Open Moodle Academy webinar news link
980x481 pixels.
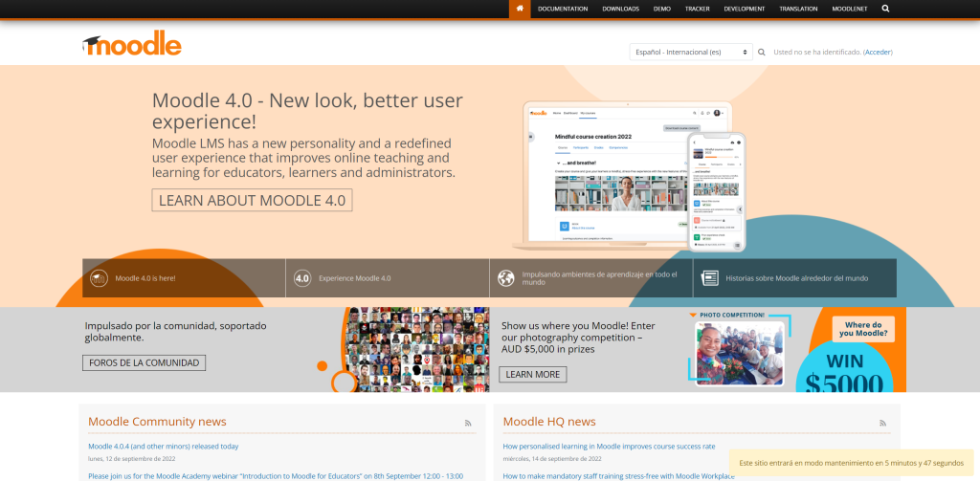point(276,476)
